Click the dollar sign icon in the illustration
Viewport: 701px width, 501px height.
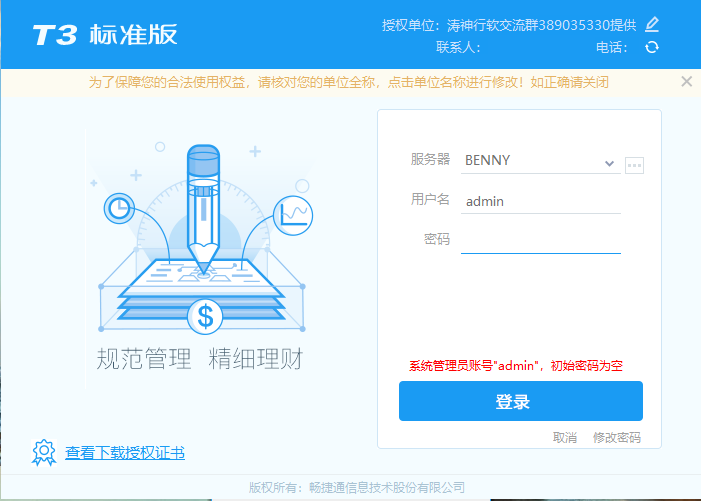coord(205,317)
